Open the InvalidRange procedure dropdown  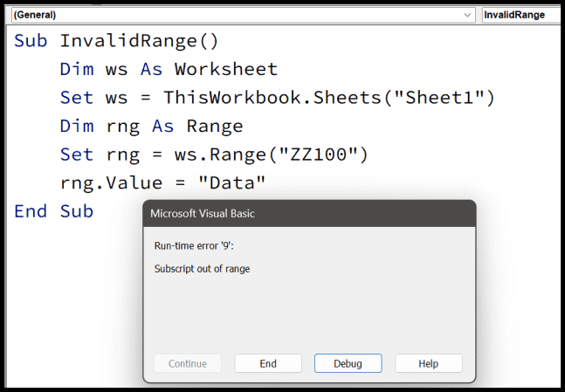click(x=521, y=15)
